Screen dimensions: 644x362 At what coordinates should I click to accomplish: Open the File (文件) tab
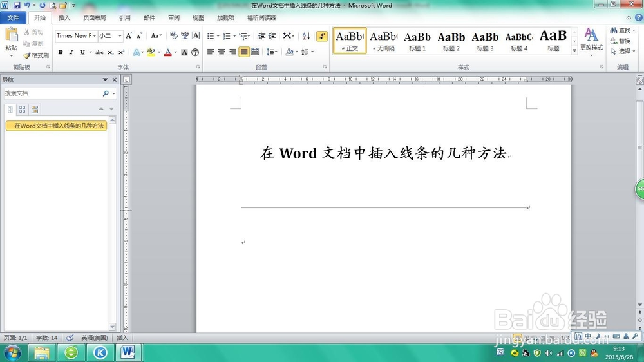click(13, 17)
